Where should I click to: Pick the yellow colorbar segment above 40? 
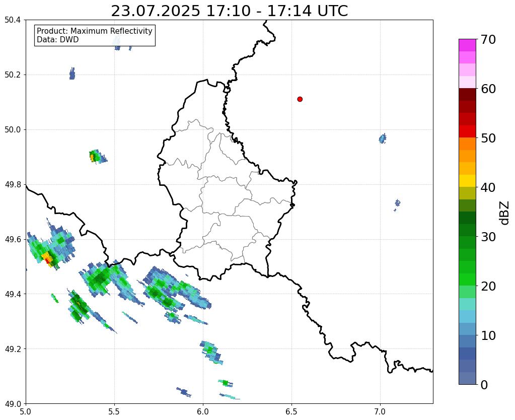[x=467, y=181]
